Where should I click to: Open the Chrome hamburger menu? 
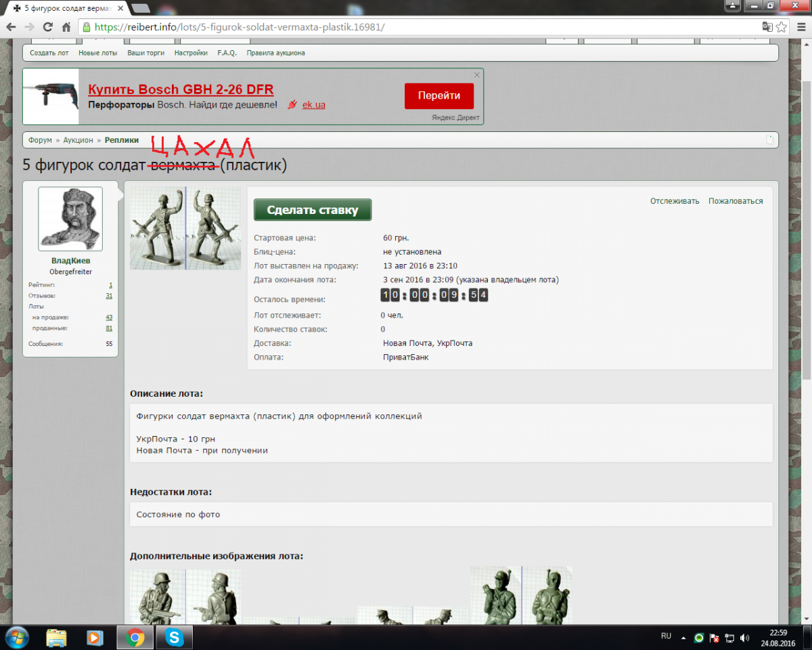pos(800,27)
